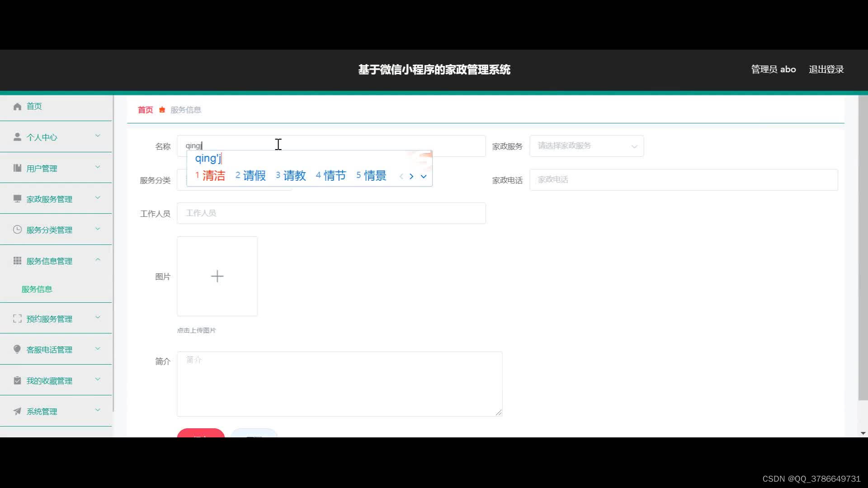Go to next IME candidate page arrow
This screenshot has width=868, height=488.
[x=411, y=176]
